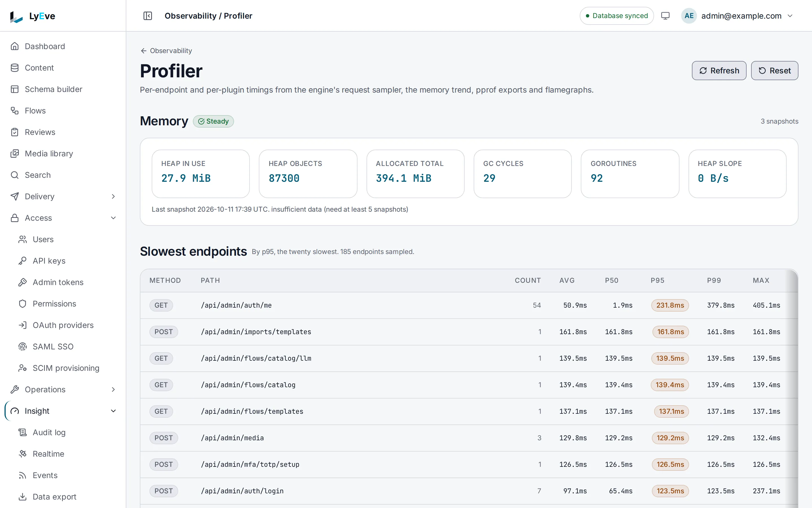Image resolution: width=812 pixels, height=508 pixels.
Task: Click the Refresh button
Action: tap(719, 71)
